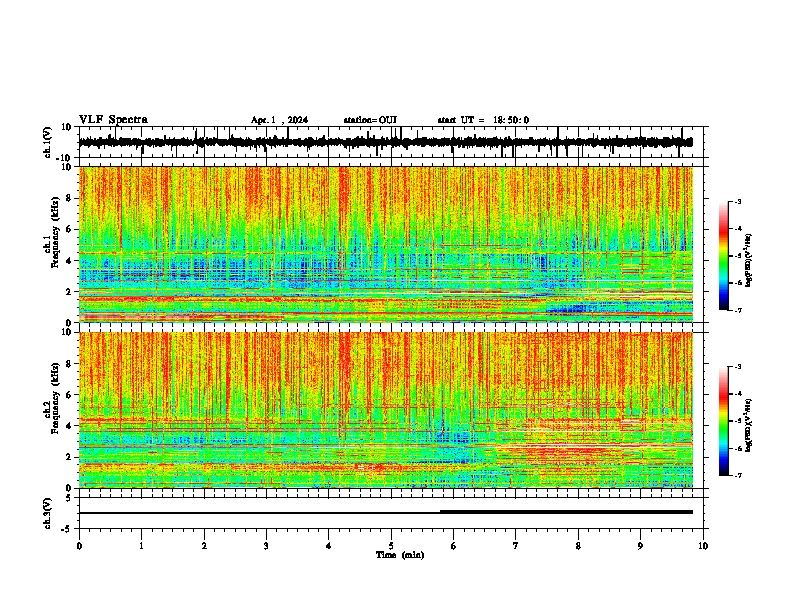Click the time axis tick label '8'
The width and height of the screenshot is (792, 612).
(578, 546)
